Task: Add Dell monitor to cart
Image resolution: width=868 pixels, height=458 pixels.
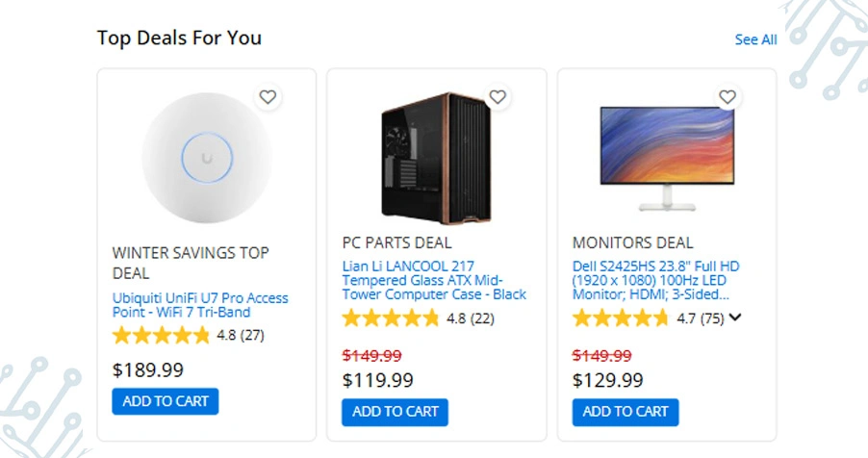Action: tap(625, 412)
